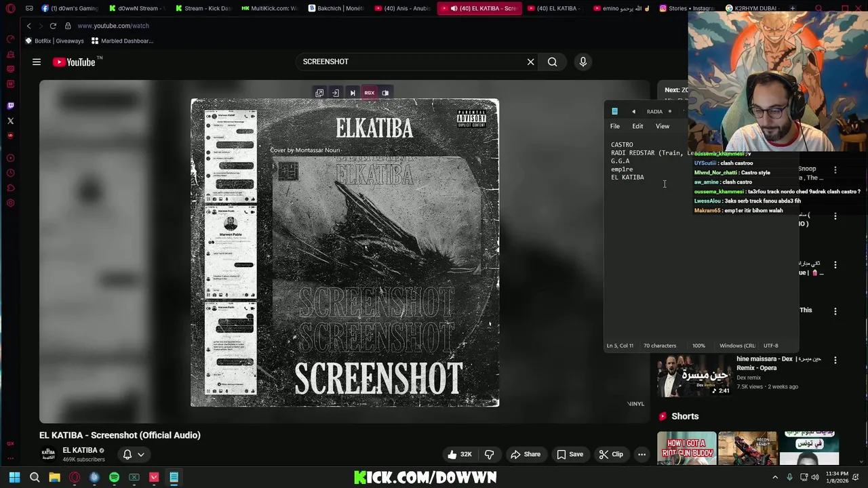Change the Windows (CRLF) line ending in Notepad
This screenshot has width=868, height=488.
tap(737, 346)
